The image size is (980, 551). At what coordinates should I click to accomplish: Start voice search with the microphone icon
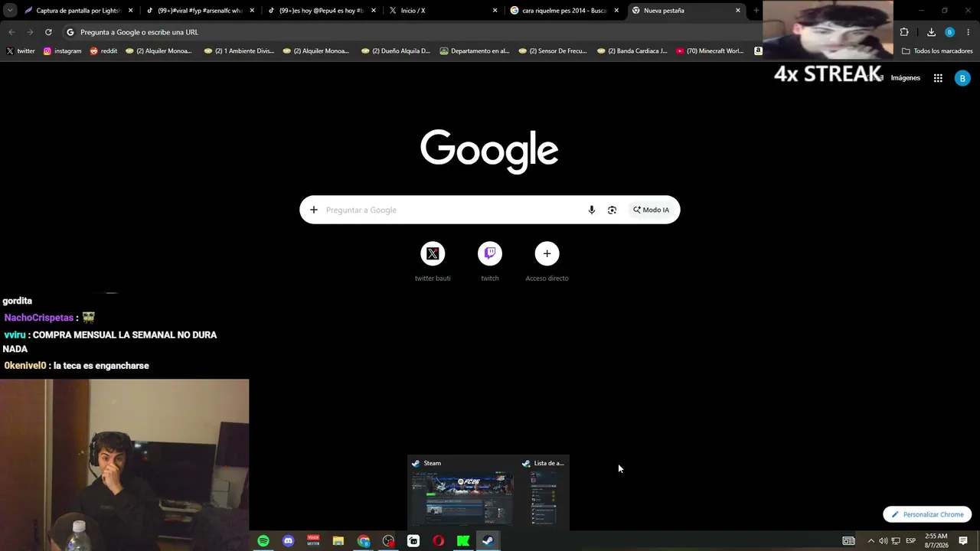pos(591,210)
